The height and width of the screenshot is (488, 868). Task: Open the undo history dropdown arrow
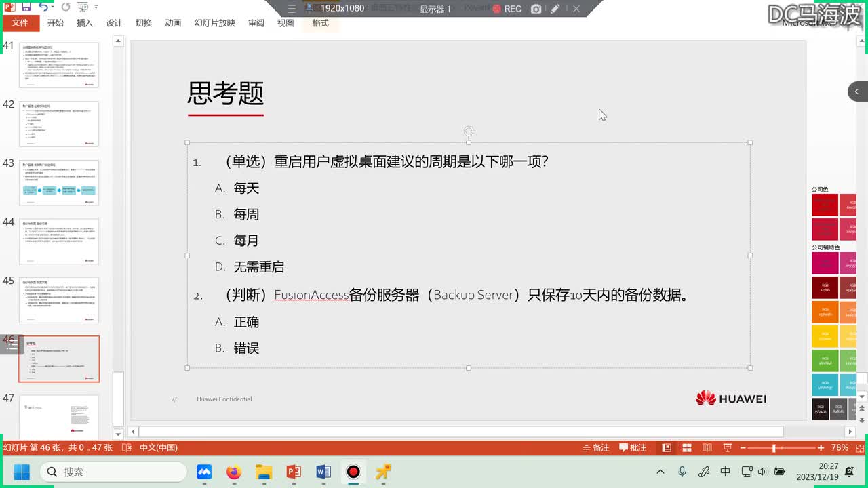click(x=52, y=7)
